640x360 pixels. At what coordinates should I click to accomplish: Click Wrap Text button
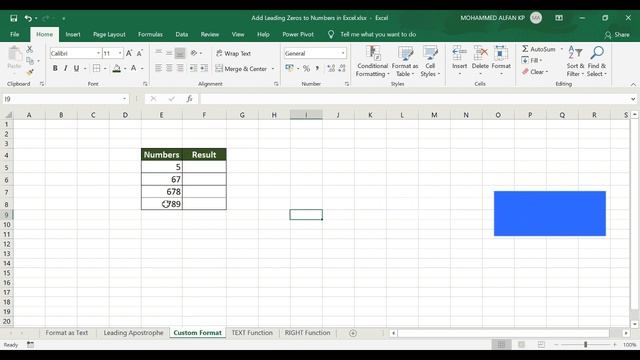233,53
